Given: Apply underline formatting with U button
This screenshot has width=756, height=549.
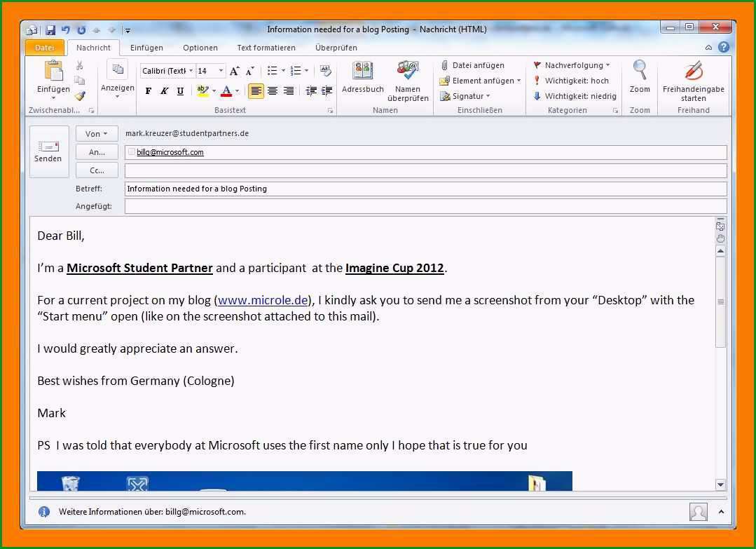Looking at the screenshot, I should [180, 90].
